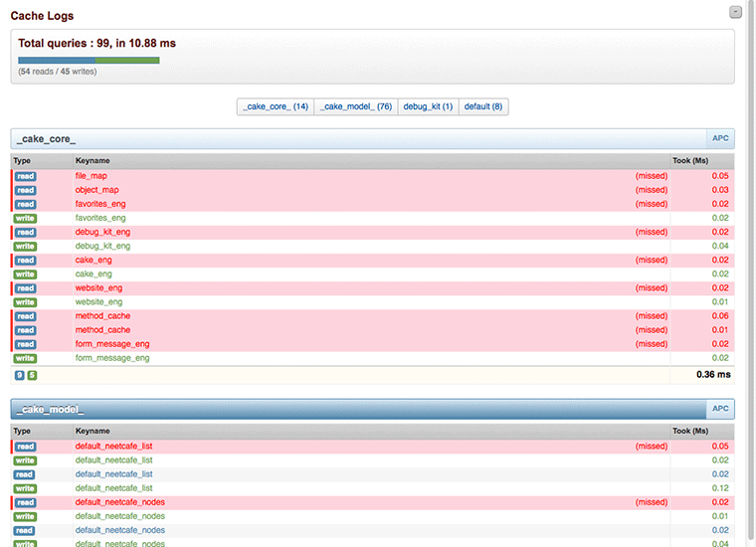Click 0.12 took value in _cake_model_
756x547 pixels.
point(720,488)
